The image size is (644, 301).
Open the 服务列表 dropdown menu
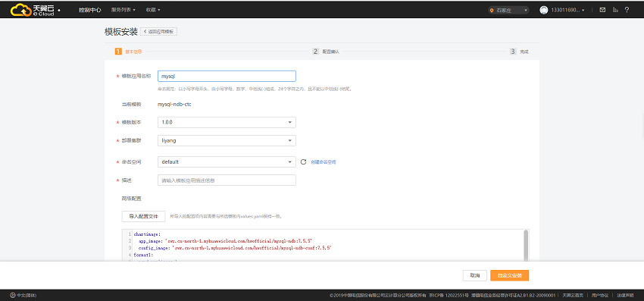coord(123,10)
